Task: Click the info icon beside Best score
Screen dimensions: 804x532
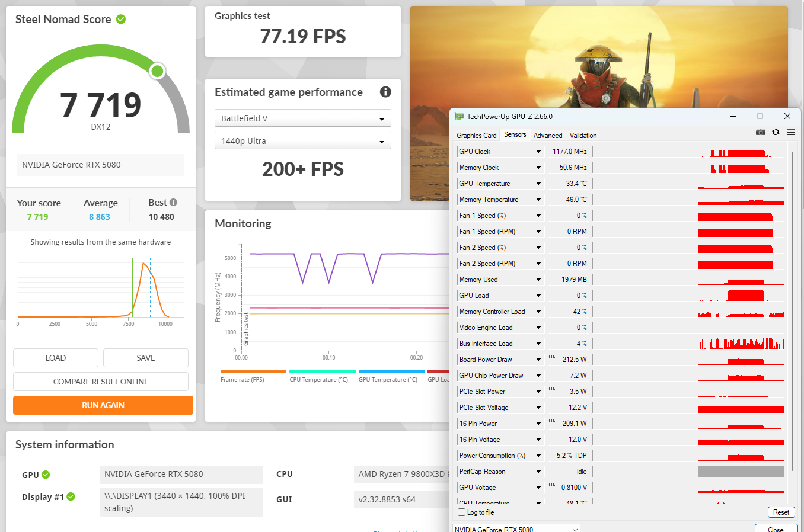Action: click(173, 203)
